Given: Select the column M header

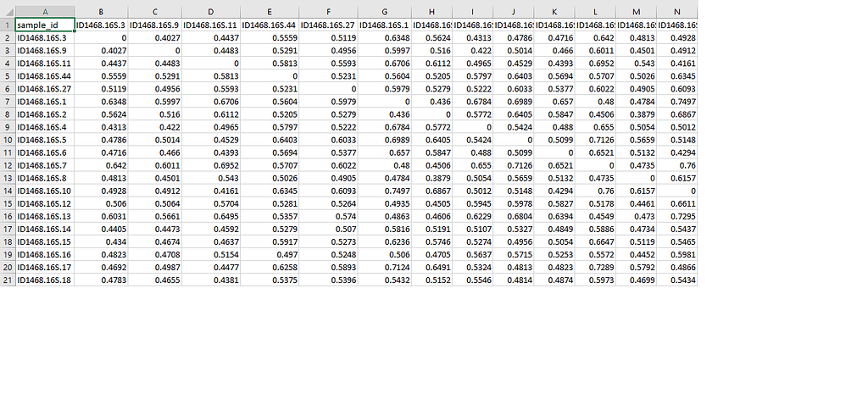Looking at the screenshot, I should point(637,12).
